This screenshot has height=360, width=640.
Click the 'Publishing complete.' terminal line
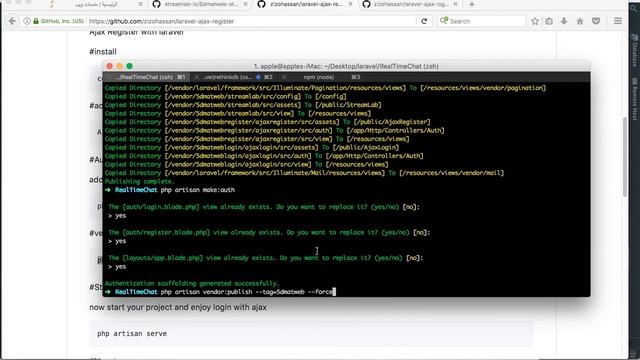coord(139,181)
